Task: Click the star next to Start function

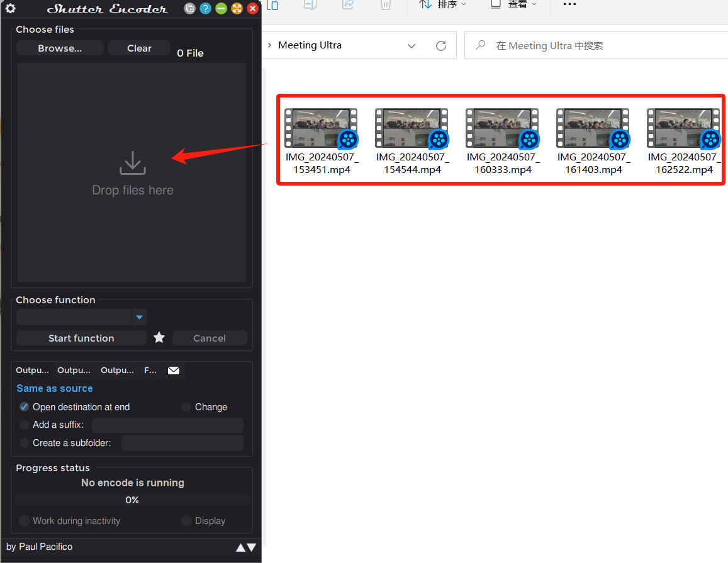Action: coord(159,338)
